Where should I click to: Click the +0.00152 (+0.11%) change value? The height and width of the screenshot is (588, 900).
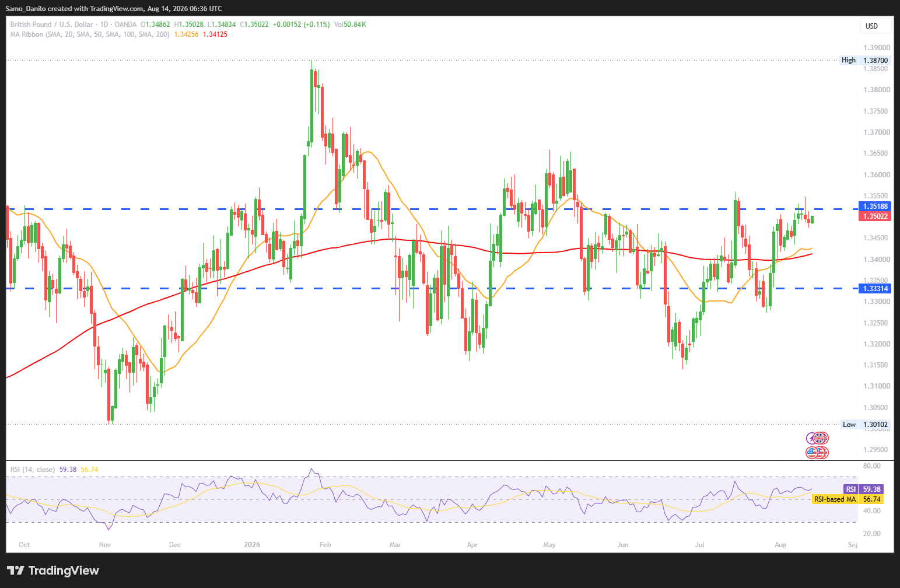coord(302,24)
